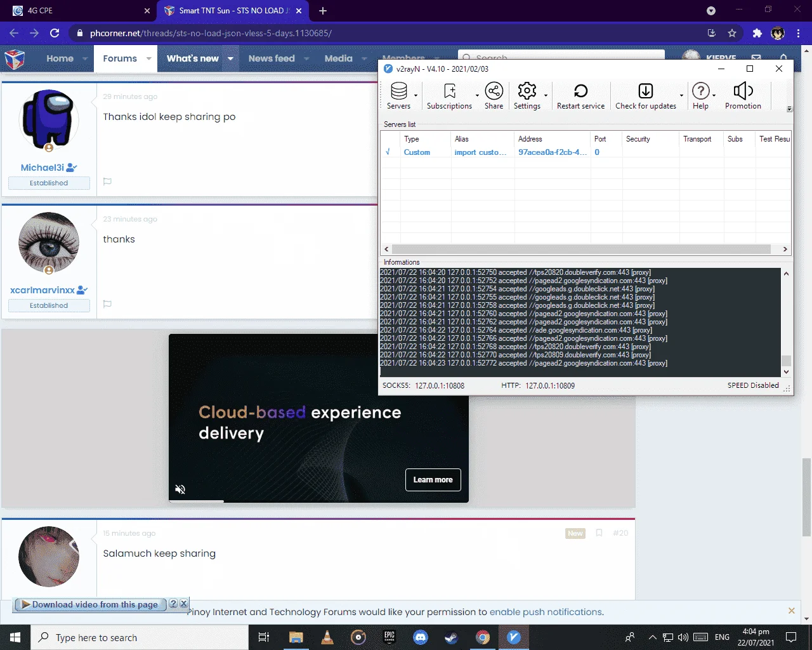Expand Settings dropdown arrow in v2rayN
812x650 pixels.
546,96
